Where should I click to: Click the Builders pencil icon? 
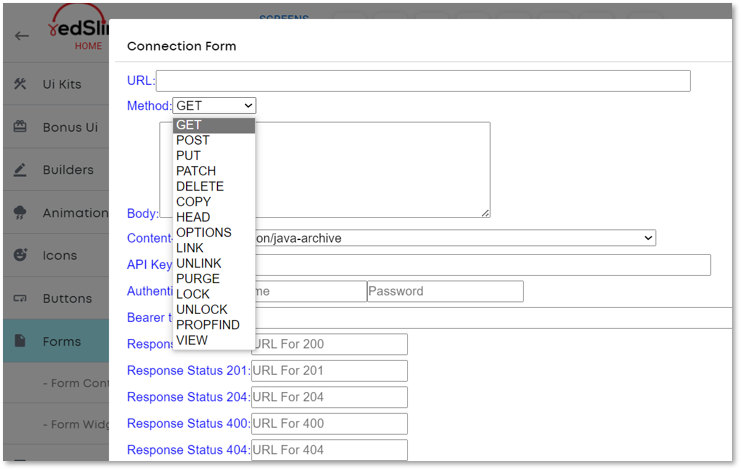20,170
